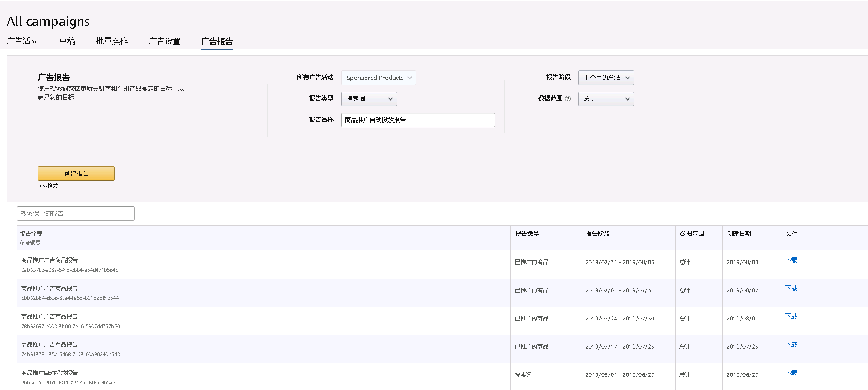Click the 报告名称 input field

coord(418,120)
